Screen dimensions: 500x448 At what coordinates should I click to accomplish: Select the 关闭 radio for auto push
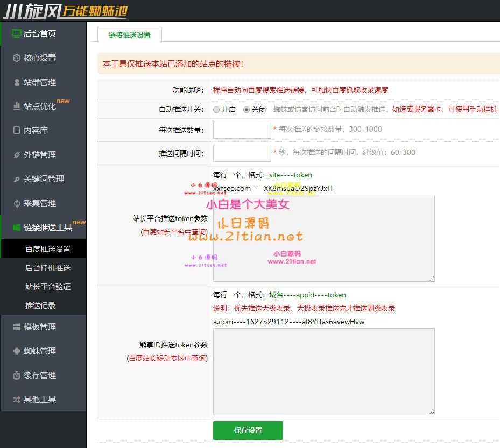point(247,110)
